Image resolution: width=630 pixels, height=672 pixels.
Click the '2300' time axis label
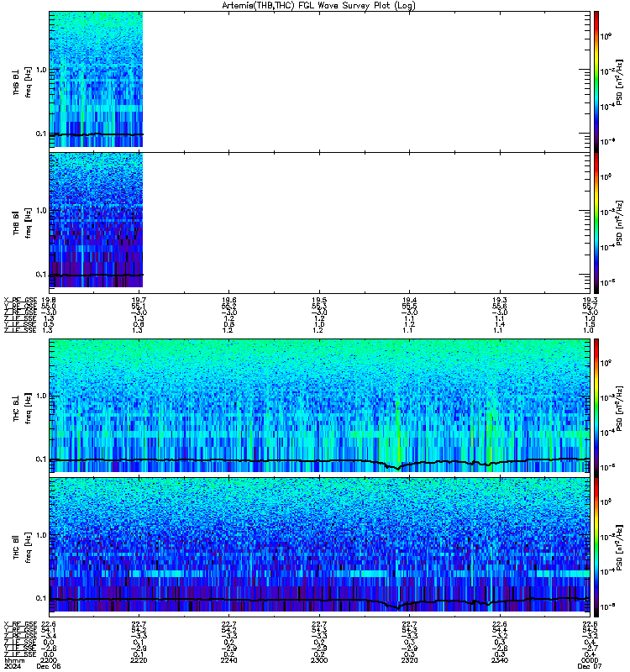[x=319, y=660]
